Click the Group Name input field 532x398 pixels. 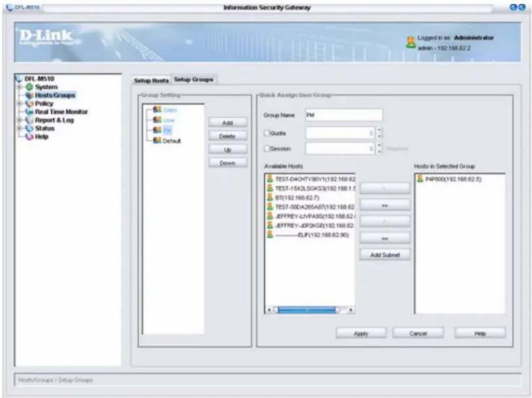pos(343,115)
